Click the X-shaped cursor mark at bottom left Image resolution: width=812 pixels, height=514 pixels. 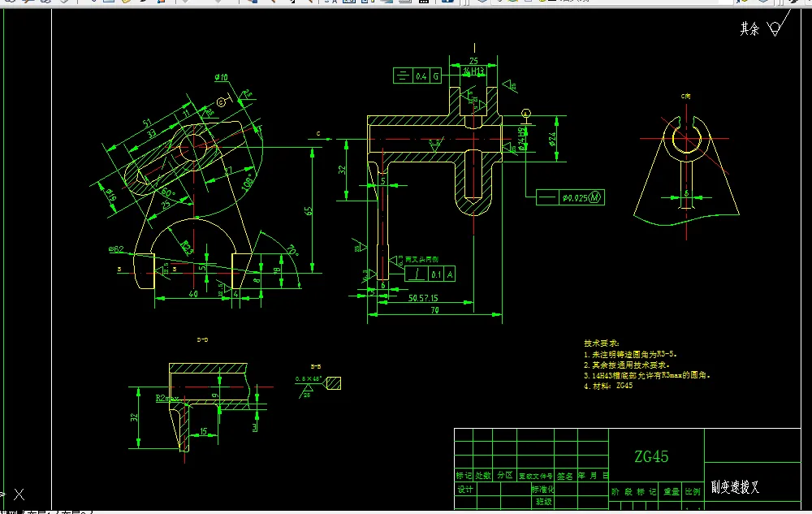click(19, 495)
